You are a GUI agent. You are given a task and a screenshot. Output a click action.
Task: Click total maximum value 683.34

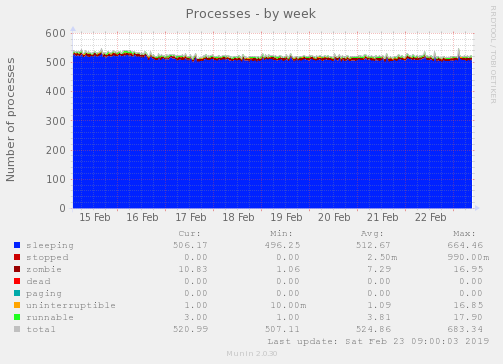pos(465,329)
